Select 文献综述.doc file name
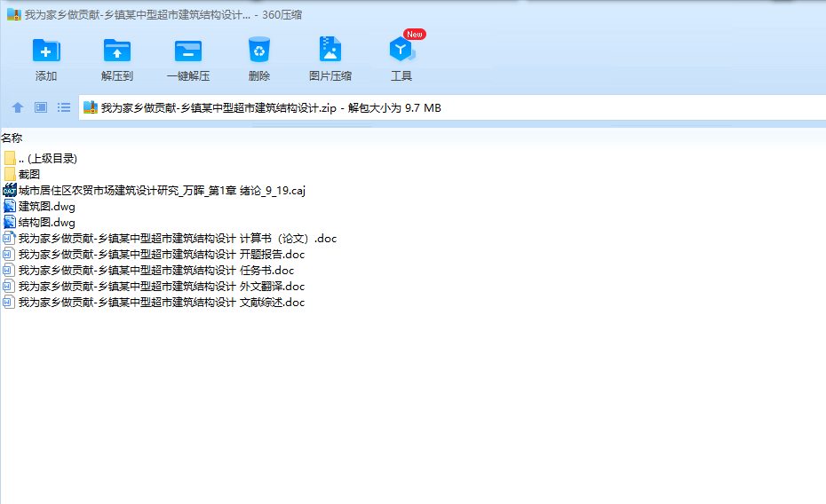Viewport: 826px width, 504px height. tap(162, 303)
